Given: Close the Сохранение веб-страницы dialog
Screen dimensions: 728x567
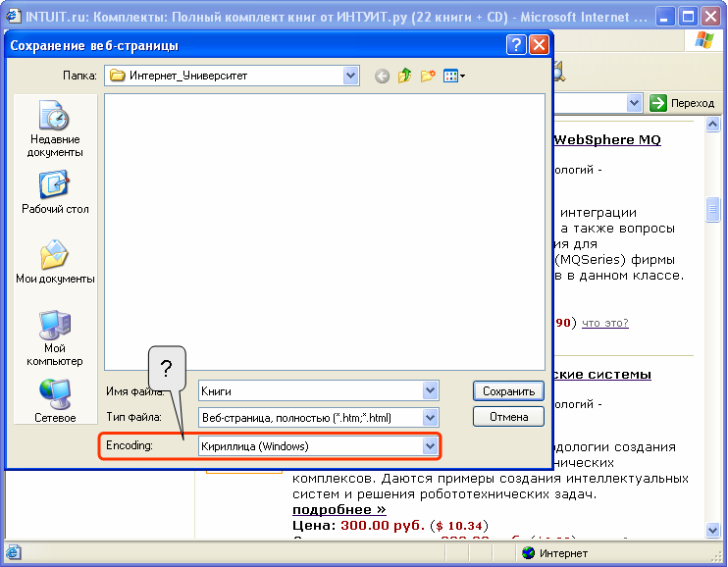Looking at the screenshot, I should coord(539,45).
